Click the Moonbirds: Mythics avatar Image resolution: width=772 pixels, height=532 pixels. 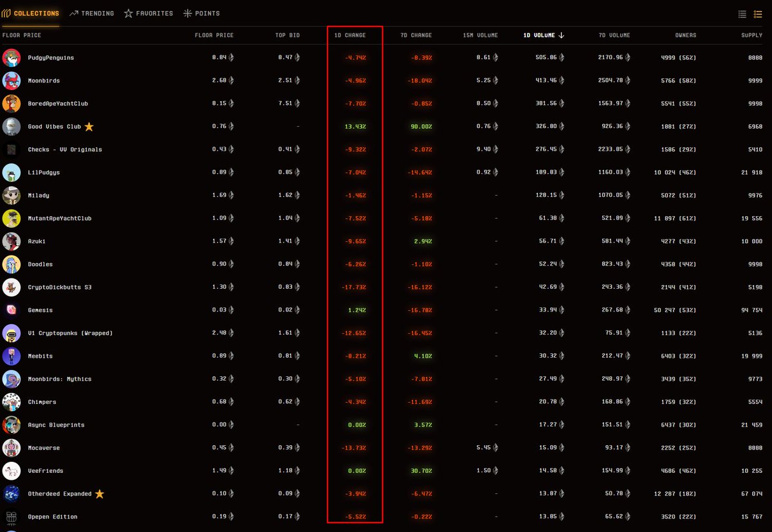(x=12, y=379)
